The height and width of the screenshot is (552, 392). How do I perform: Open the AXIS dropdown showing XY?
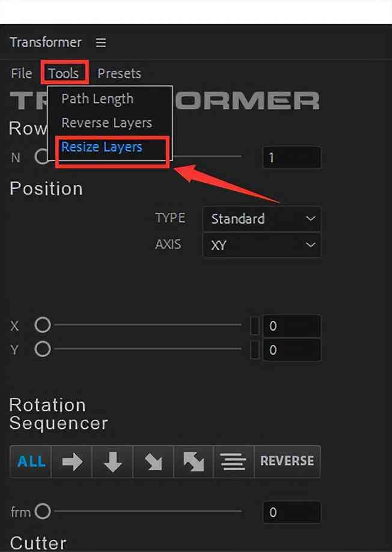tap(262, 245)
